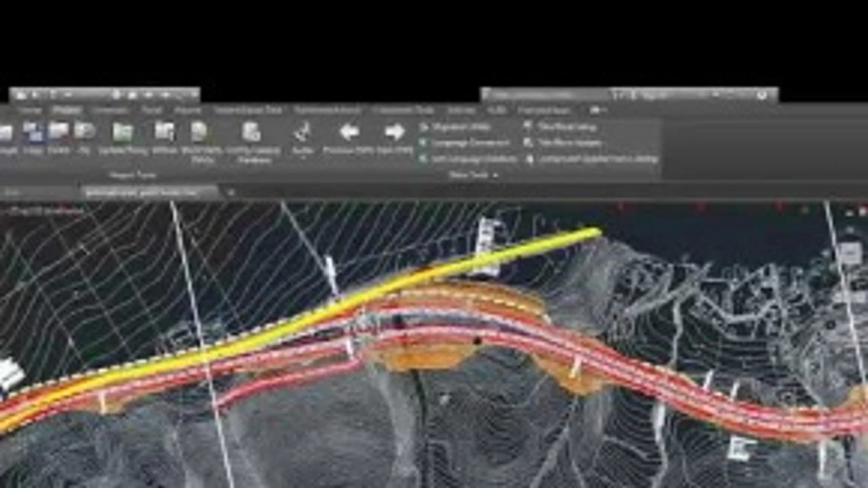Click the left-arrow Previous Entity icon

coord(349,132)
